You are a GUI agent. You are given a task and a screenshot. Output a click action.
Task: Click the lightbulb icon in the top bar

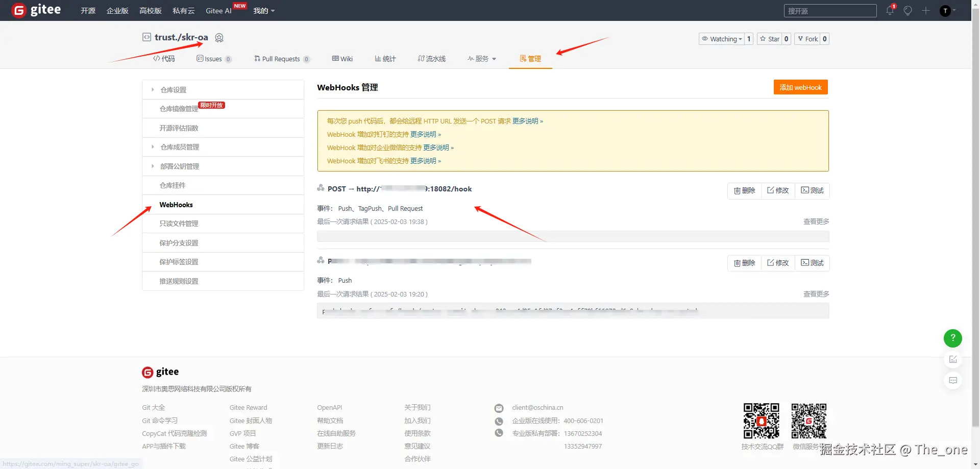pyautogui.click(x=908, y=11)
